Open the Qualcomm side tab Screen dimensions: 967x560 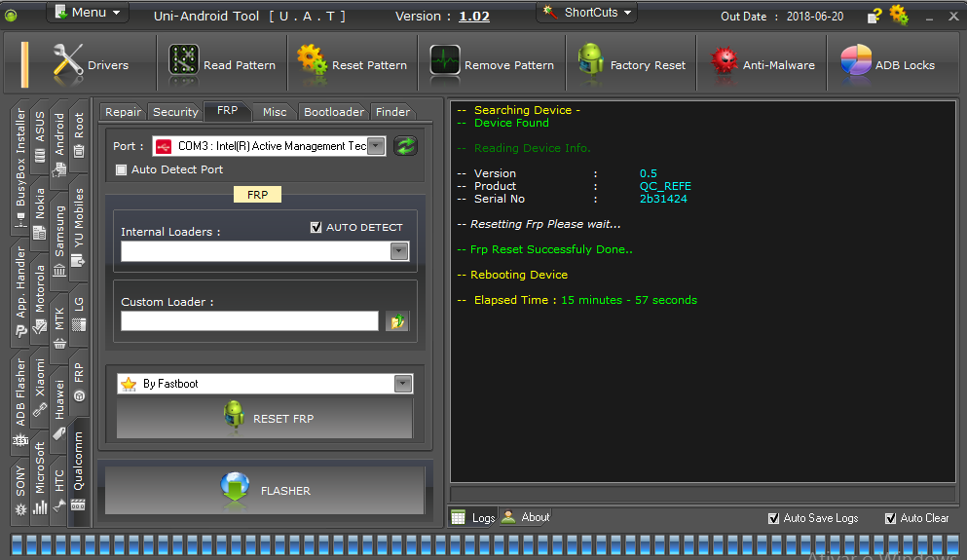tap(79, 471)
